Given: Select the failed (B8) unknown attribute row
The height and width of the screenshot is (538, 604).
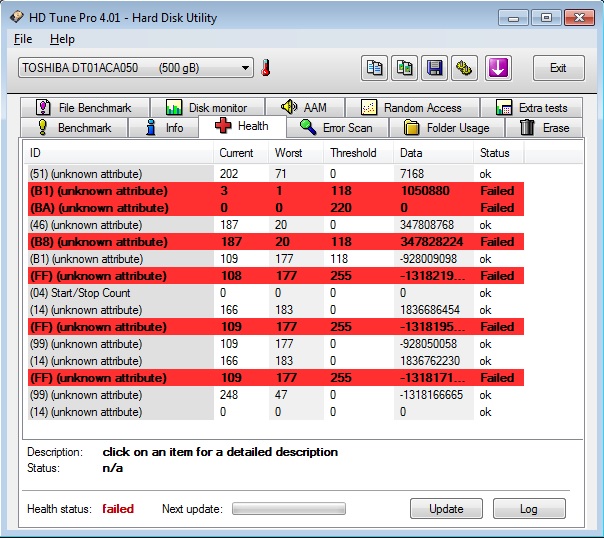Looking at the screenshot, I should tap(276, 242).
